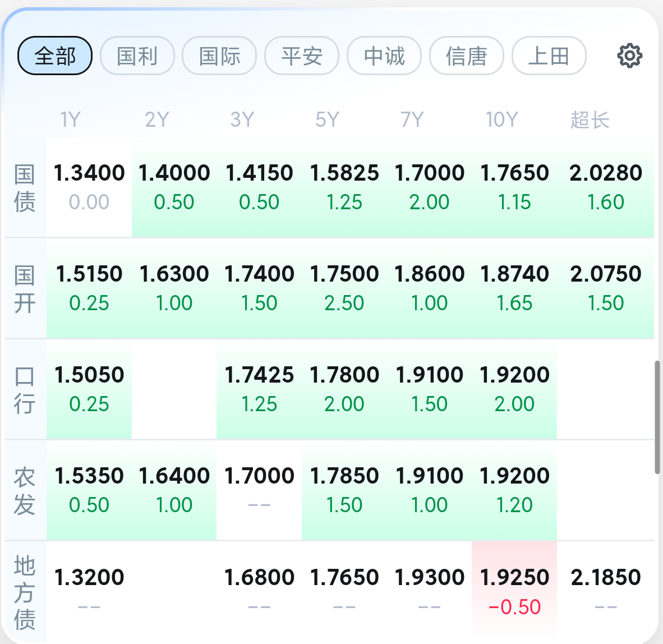
Task: Switch to the 国利 tab
Action: [x=137, y=56]
